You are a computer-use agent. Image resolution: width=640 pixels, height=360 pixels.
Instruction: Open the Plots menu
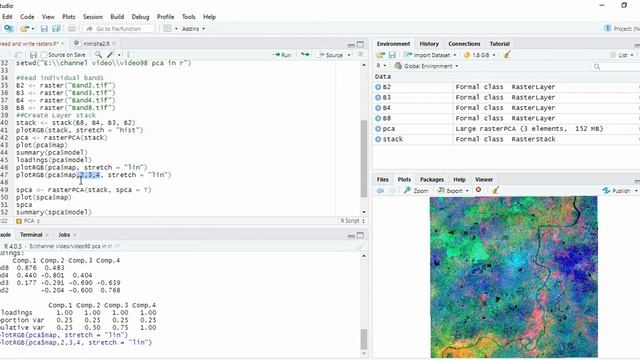[69, 17]
